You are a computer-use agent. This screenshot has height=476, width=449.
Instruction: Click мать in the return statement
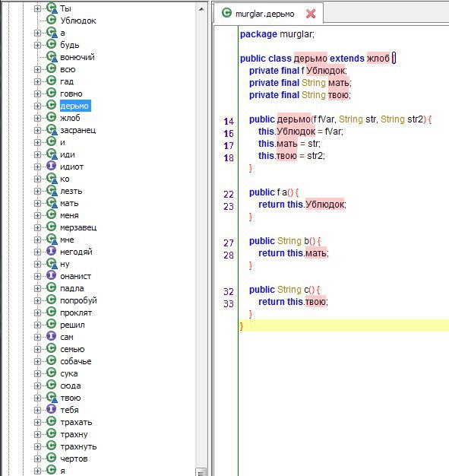point(315,253)
